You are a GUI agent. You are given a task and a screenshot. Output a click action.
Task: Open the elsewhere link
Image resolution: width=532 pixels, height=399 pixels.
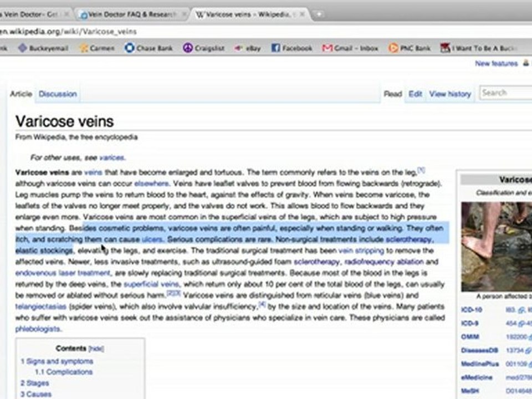click(151, 183)
